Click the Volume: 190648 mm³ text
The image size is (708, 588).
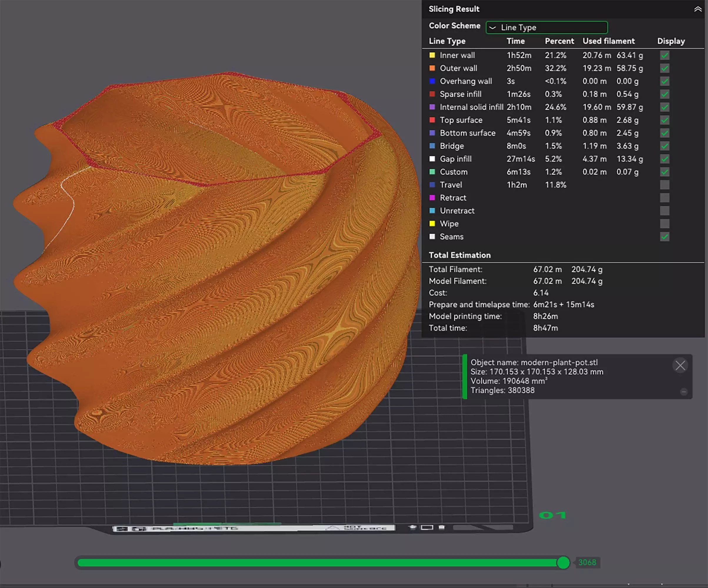click(x=509, y=381)
